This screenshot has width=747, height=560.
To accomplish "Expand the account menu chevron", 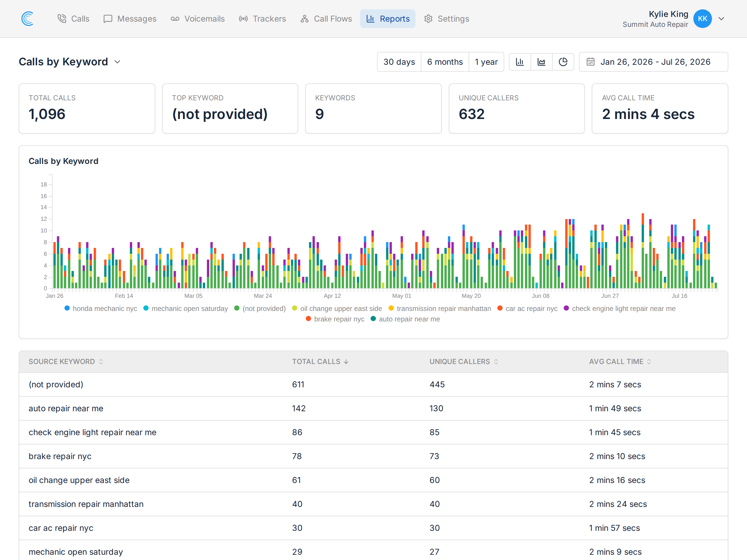I will point(721,19).
